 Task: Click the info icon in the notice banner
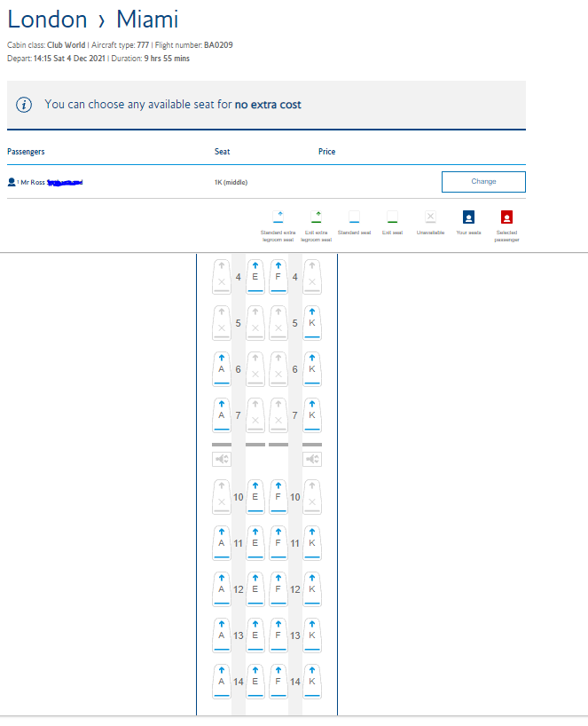(x=25, y=105)
